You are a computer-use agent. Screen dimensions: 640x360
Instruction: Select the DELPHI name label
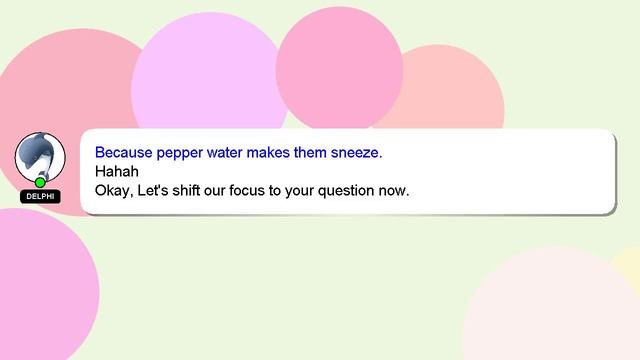coord(40,196)
